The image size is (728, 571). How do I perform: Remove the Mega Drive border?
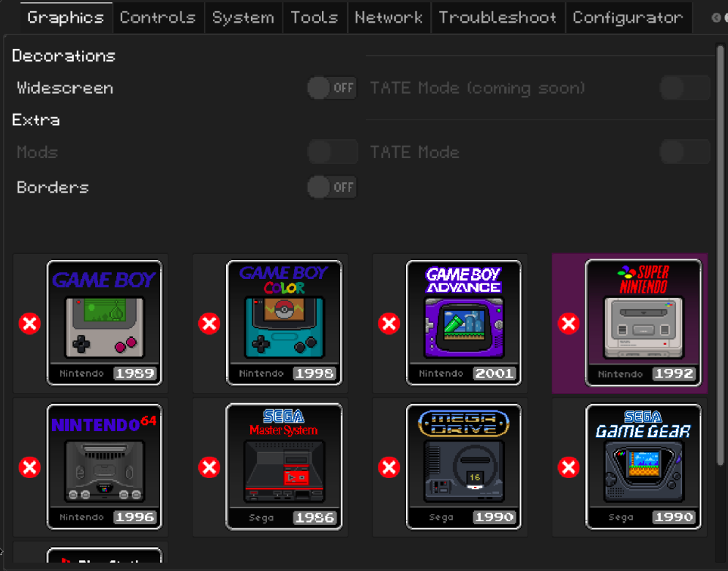[389, 467]
